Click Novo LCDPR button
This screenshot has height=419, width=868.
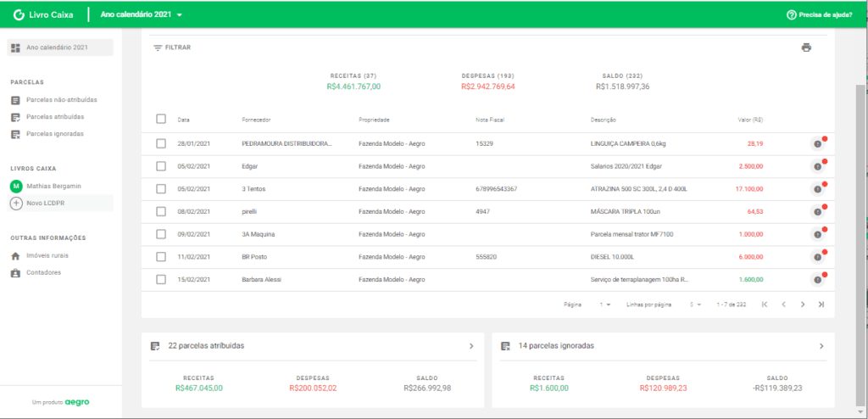[x=44, y=204]
